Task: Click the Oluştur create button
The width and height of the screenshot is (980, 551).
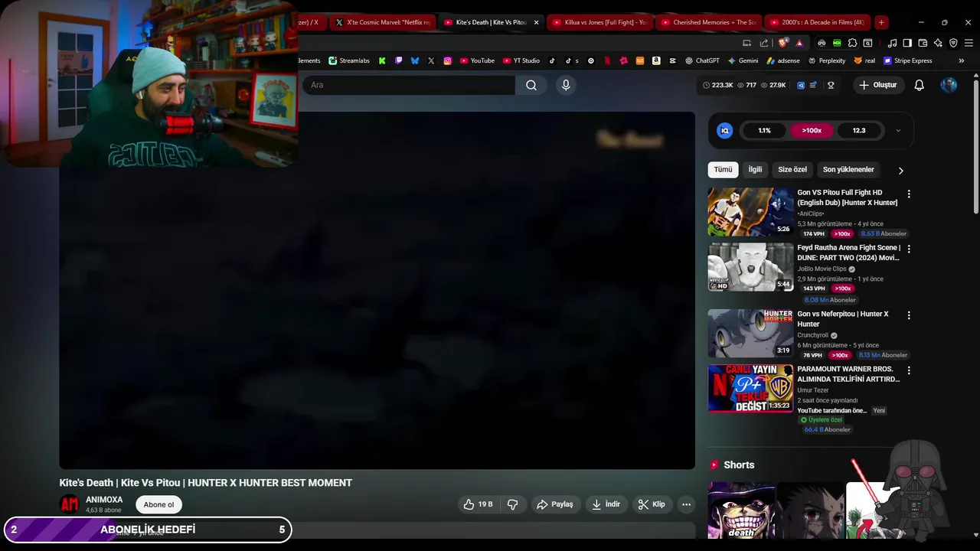Action: point(878,85)
